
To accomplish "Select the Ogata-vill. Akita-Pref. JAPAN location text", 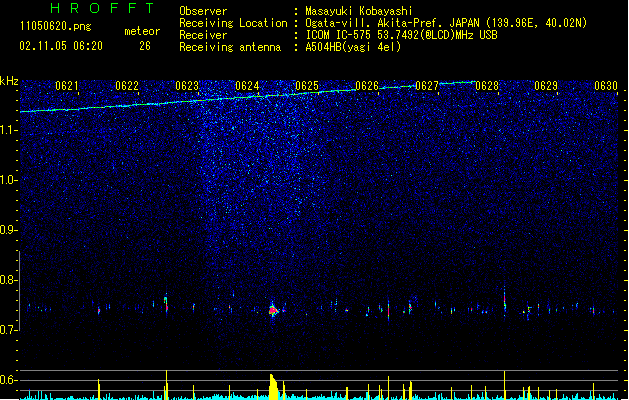I will coord(446,23).
